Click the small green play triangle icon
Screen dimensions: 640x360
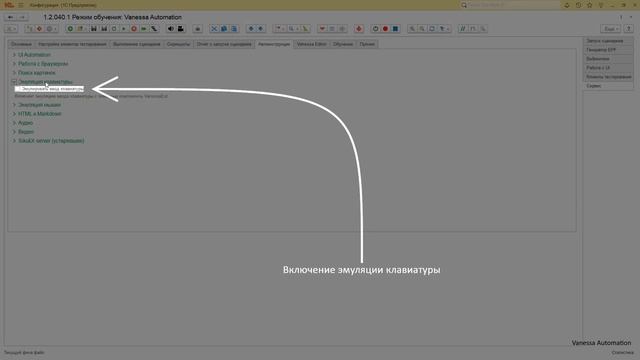point(124,29)
